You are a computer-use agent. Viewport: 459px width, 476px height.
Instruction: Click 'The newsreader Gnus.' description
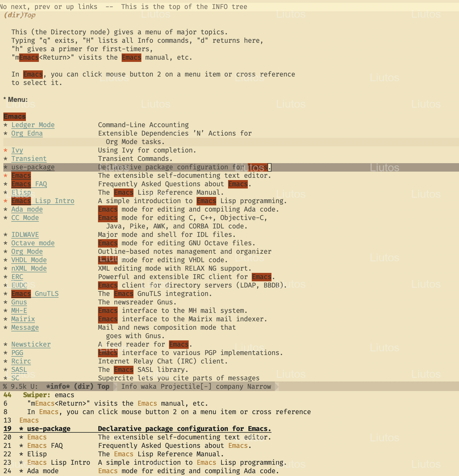point(137,302)
